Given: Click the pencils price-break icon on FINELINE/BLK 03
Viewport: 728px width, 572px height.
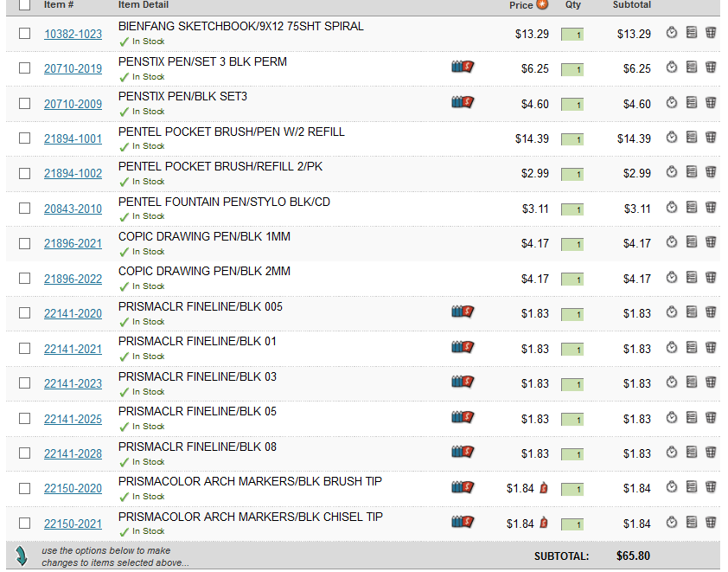Looking at the screenshot, I should (x=463, y=382).
